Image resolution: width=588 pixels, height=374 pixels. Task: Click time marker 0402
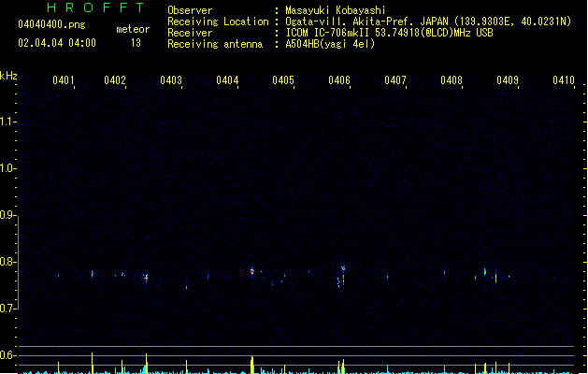click(115, 80)
